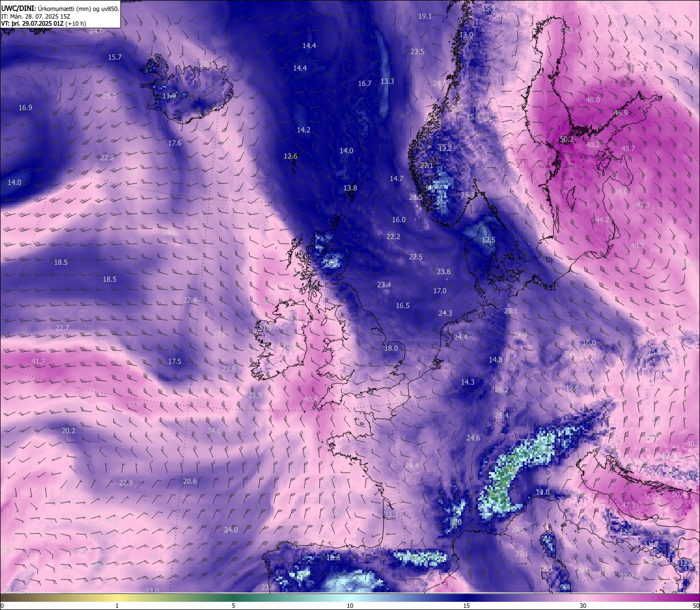Viewport: 700px width, 610px height.
Task: Select the 16.7 value label
Action: click(365, 84)
